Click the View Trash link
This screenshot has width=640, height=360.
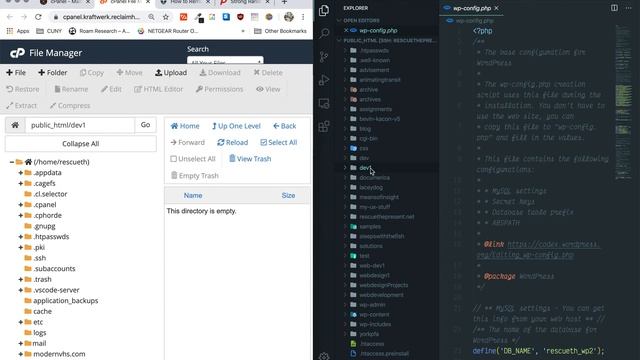pos(250,159)
